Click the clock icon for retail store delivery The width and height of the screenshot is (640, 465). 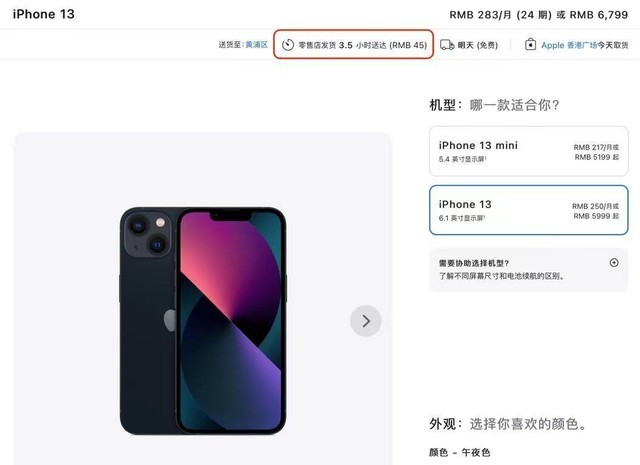coord(288,44)
